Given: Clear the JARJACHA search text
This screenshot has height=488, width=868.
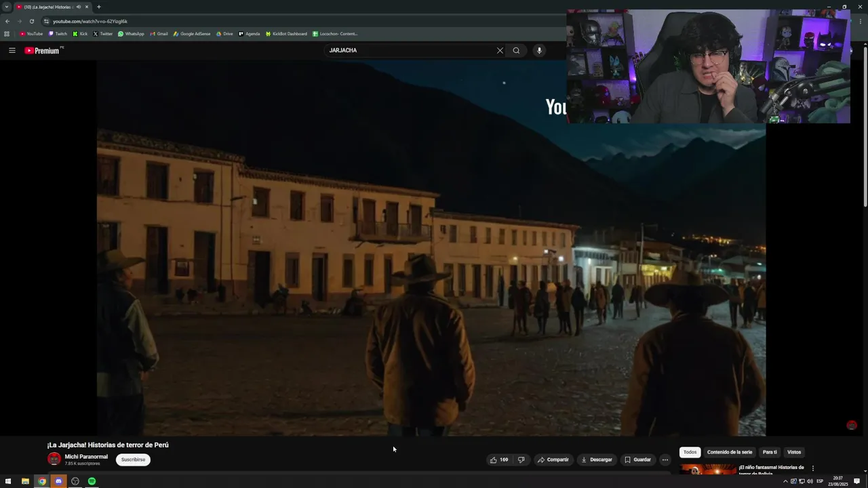Looking at the screenshot, I should (500, 50).
